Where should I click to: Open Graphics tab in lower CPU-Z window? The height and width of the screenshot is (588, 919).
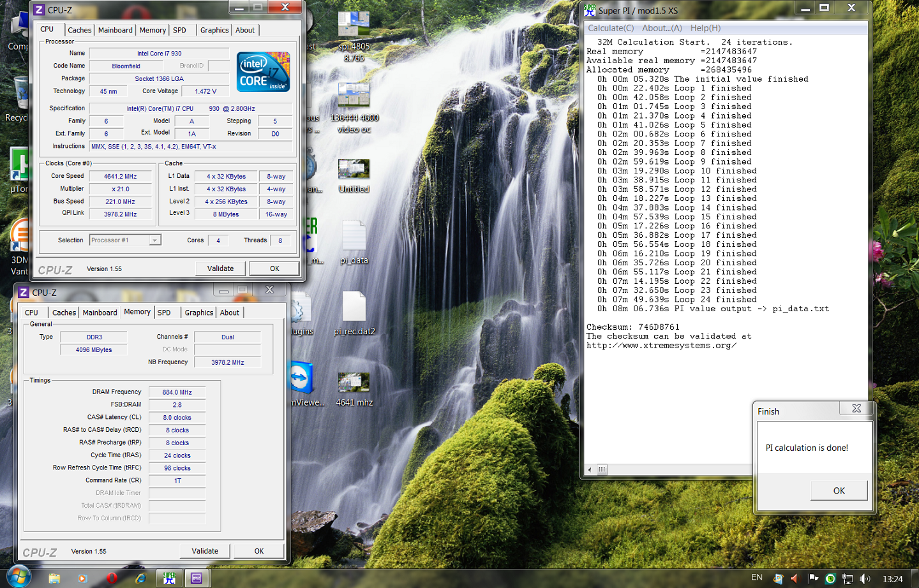click(199, 312)
